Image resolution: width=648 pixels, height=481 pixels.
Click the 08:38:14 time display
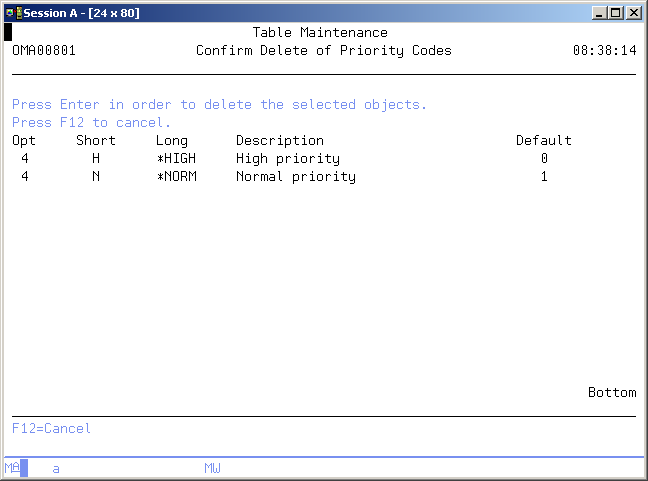[604, 51]
